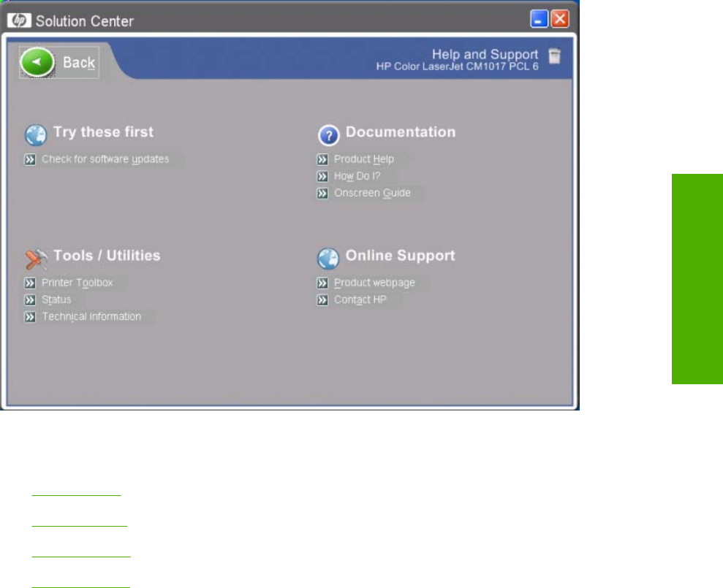Screen dimensions: 723x588
Task: Open the Status link
Action: click(56, 299)
